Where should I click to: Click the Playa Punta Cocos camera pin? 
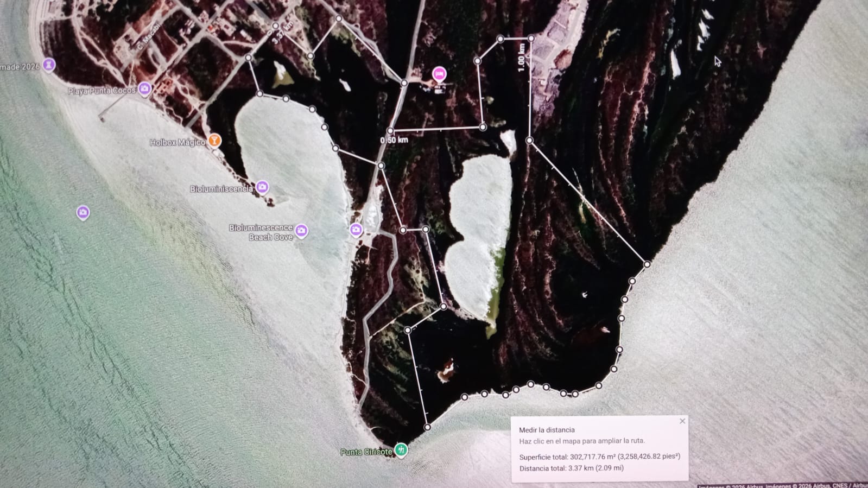144,88
